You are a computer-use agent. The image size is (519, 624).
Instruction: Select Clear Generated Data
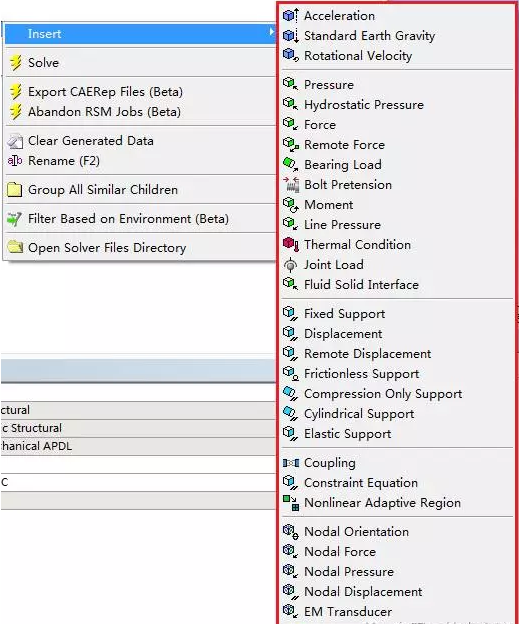91,140
